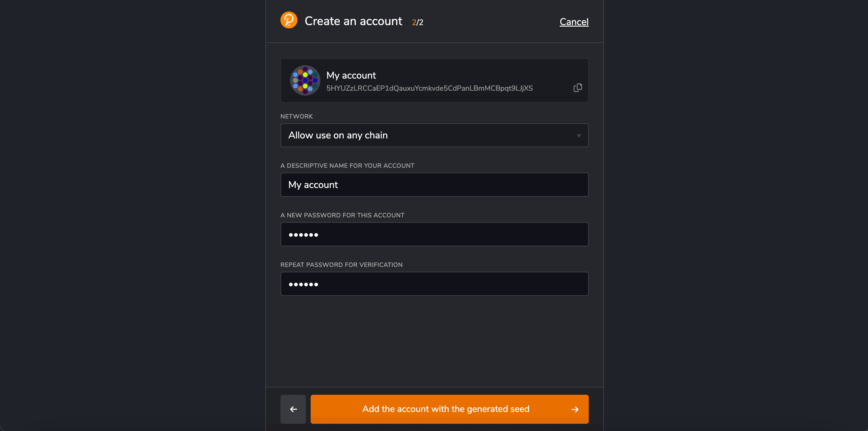Click 'A new password for this account' label
Viewport: 868px width, 431px height.
tap(342, 215)
